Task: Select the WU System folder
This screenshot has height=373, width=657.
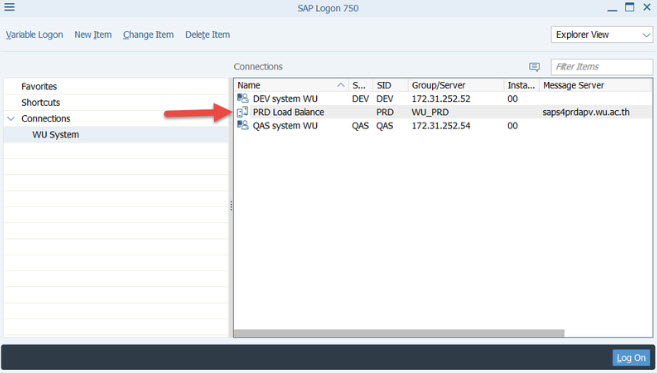Action: point(56,135)
